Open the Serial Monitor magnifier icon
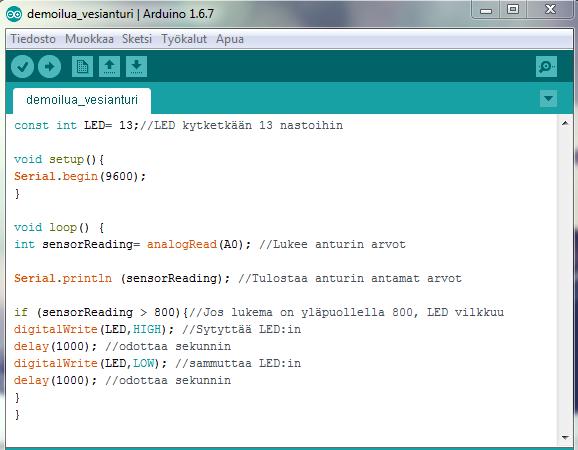Viewport: 578px width, 450px height. pos(546,67)
